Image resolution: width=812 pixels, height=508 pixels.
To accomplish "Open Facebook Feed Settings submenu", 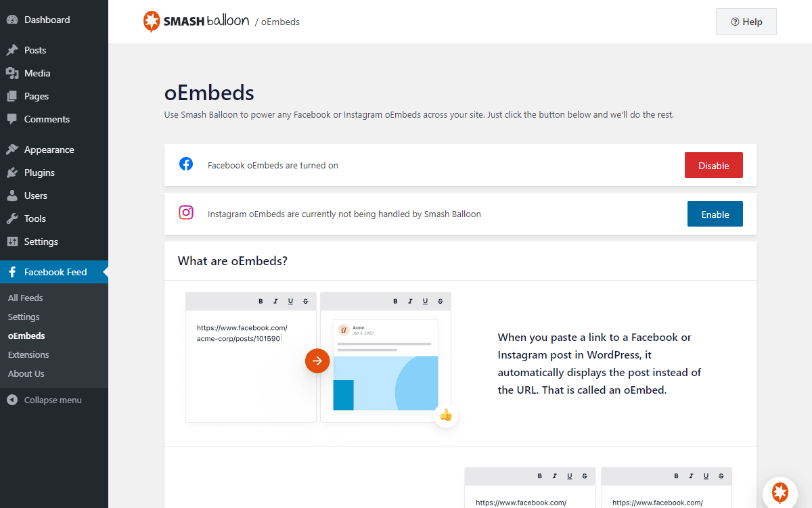I will click(24, 317).
